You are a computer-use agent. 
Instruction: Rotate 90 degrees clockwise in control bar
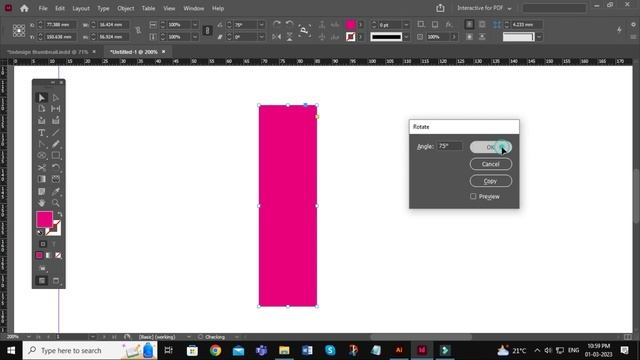pyautogui.click(x=277, y=24)
